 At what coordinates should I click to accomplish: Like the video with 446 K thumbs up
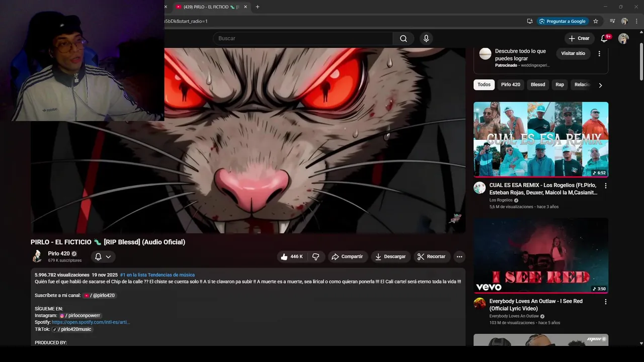point(292,256)
